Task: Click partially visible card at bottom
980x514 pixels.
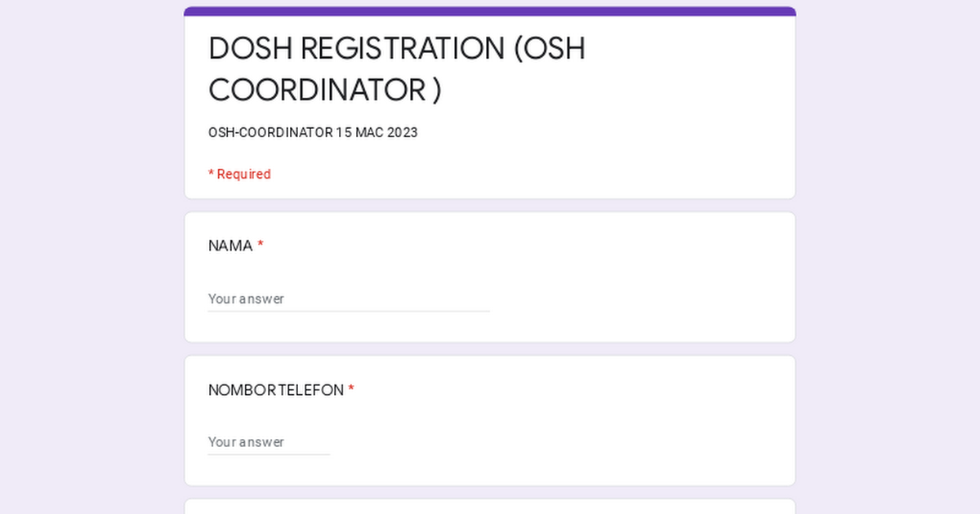Action: point(490,507)
